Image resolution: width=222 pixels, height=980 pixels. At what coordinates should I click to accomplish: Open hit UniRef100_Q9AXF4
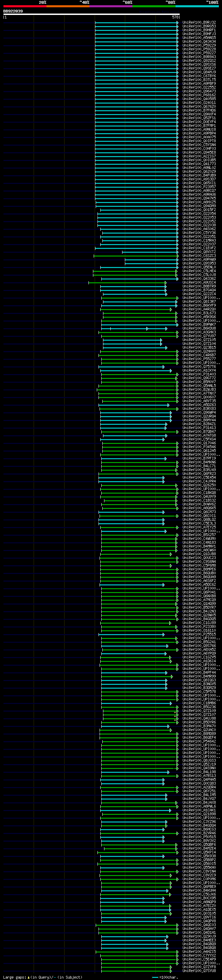(x=199, y=114)
